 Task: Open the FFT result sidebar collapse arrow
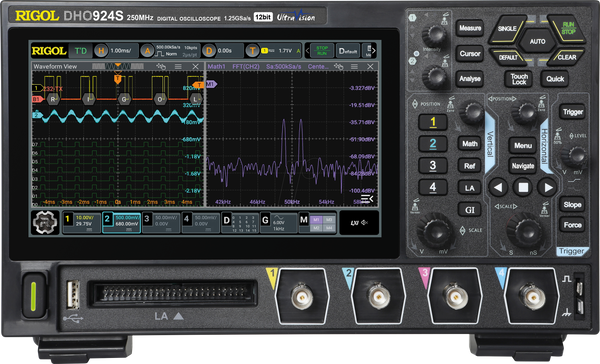[x=367, y=199]
